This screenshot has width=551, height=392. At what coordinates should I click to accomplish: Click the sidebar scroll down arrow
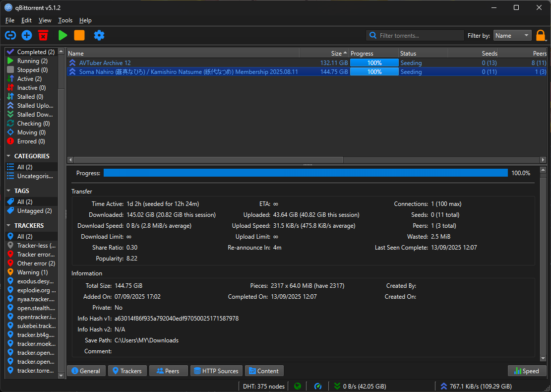(x=61, y=376)
